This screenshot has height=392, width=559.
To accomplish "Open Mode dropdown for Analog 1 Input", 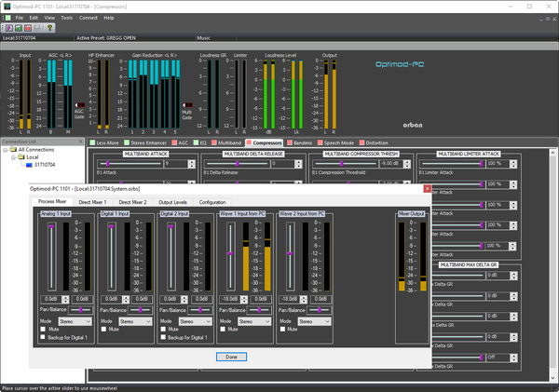I will click(75, 320).
